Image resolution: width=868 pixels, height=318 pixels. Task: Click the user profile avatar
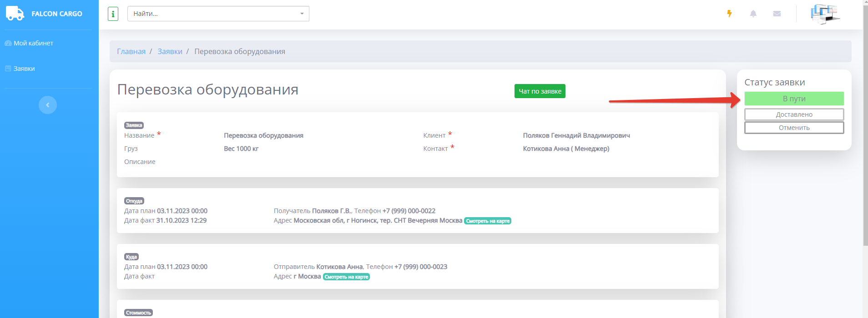tap(825, 14)
